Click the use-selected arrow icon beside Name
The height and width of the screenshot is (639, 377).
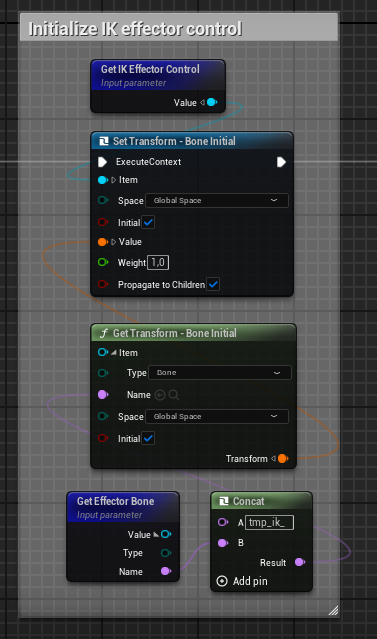tap(160, 394)
